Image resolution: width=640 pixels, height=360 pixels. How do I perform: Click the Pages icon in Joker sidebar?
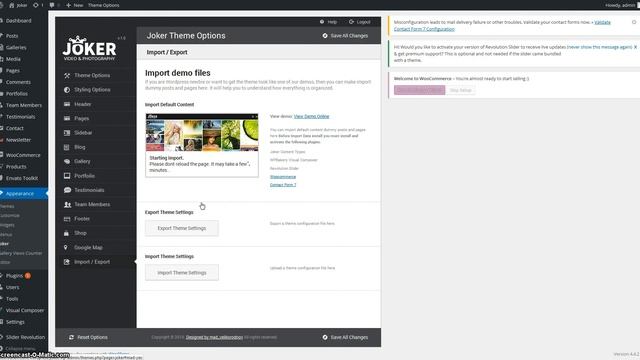point(67,118)
